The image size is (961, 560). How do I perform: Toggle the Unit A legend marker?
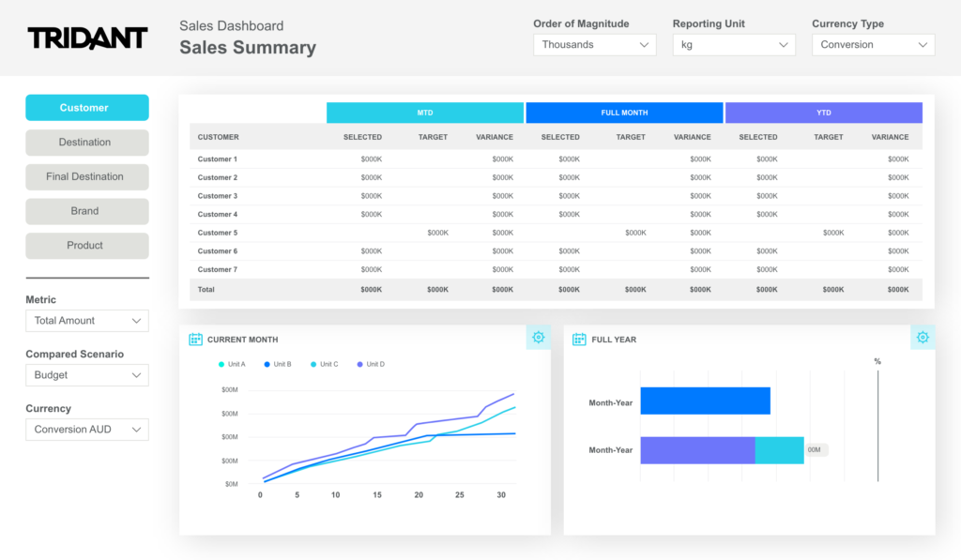[221, 365]
